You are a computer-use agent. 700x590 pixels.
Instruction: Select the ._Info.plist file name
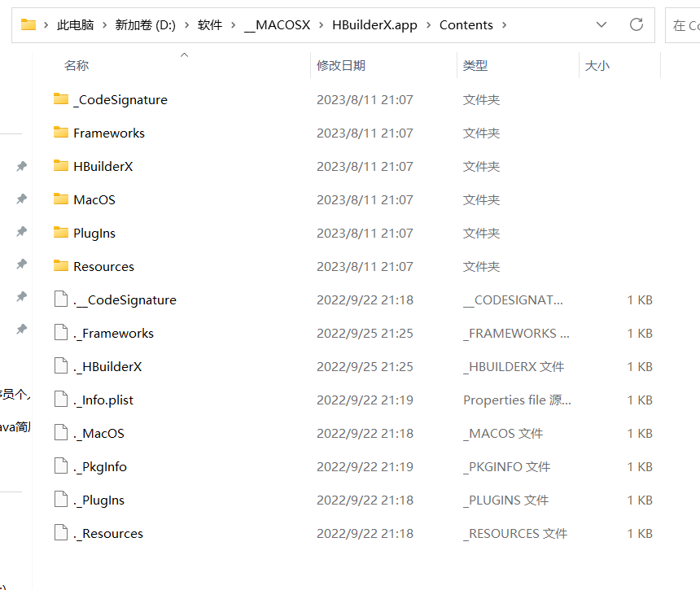[x=103, y=400]
